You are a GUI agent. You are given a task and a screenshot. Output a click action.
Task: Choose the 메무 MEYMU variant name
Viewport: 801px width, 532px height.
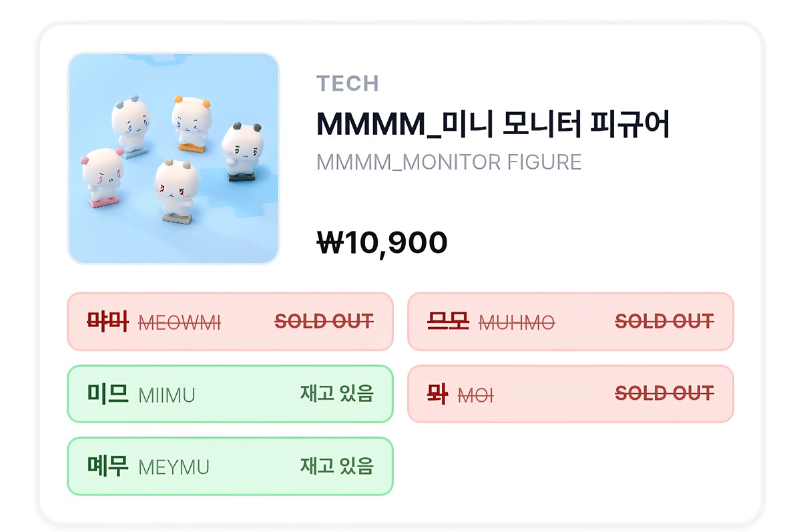[148, 466]
